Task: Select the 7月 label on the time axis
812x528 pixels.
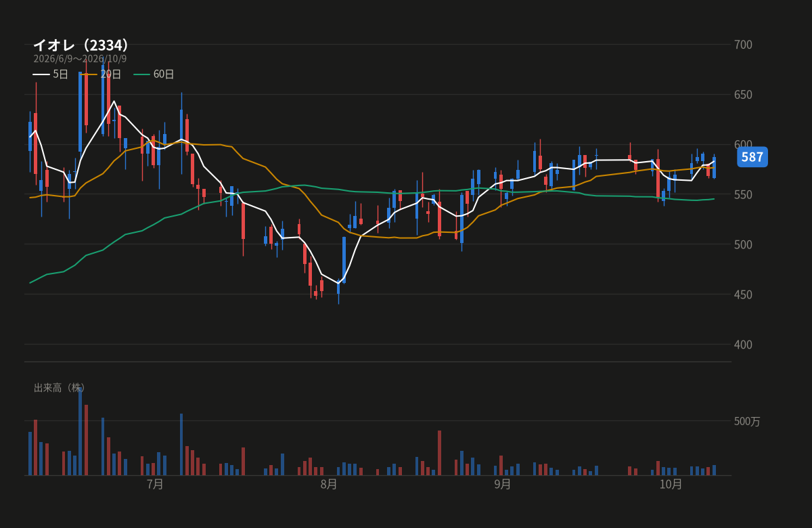Action: [x=155, y=485]
